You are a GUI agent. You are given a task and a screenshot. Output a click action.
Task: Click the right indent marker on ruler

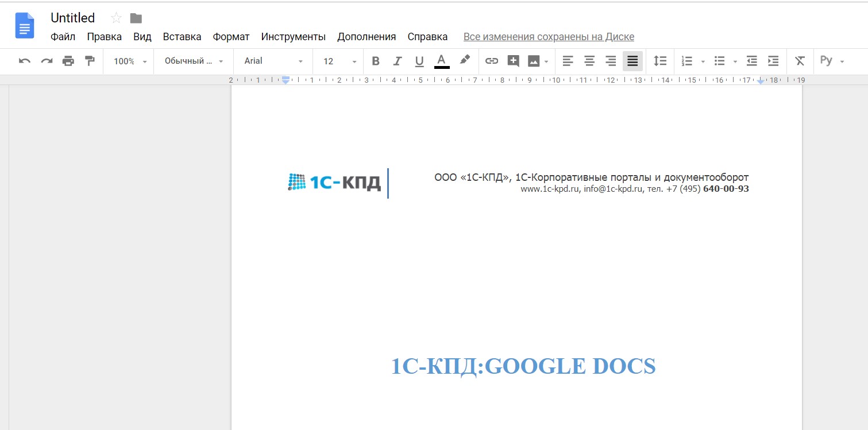pyautogui.click(x=761, y=82)
